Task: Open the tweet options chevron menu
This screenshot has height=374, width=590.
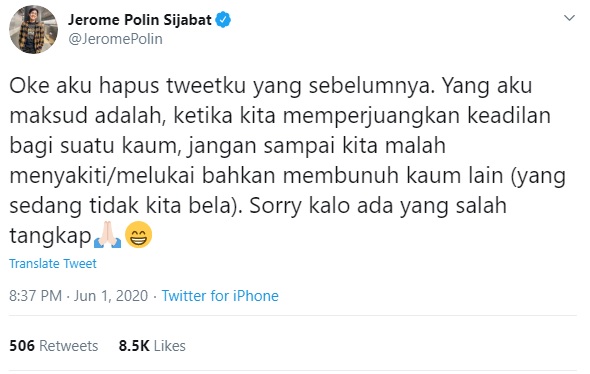Action: pos(569,18)
